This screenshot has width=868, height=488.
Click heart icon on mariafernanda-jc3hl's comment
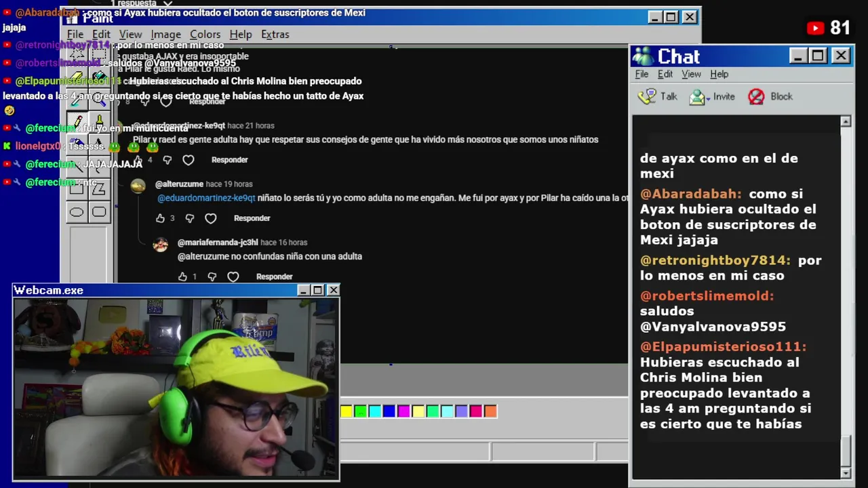233,277
